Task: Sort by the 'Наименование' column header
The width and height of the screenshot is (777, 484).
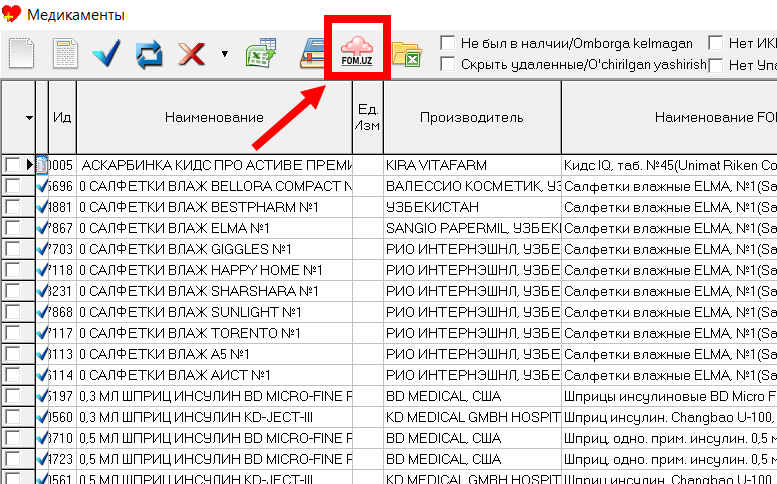Action: pyautogui.click(x=214, y=117)
